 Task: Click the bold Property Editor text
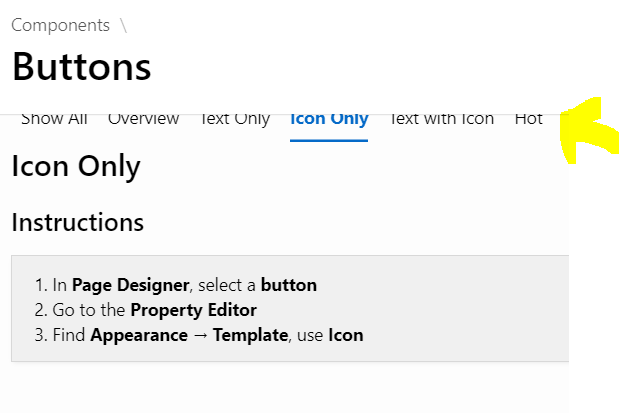click(x=193, y=310)
